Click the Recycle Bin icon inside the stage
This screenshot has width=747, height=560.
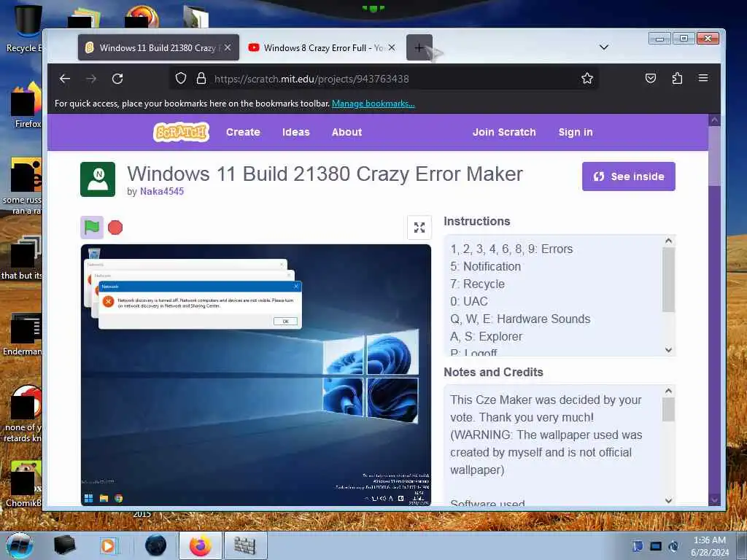[x=94, y=253]
